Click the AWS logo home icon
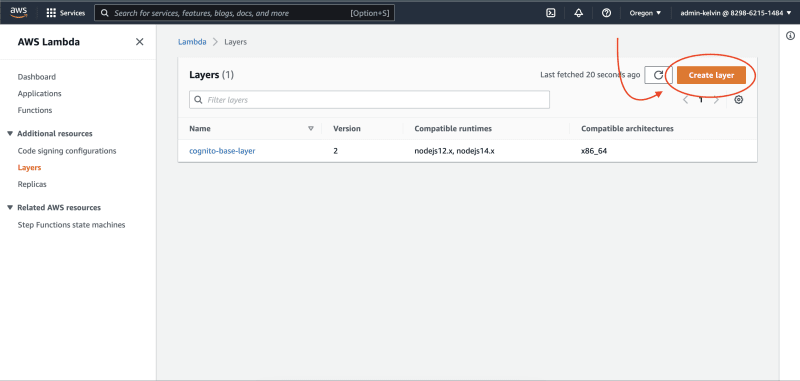The width and height of the screenshot is (800, 381). [x=19, y=13]
